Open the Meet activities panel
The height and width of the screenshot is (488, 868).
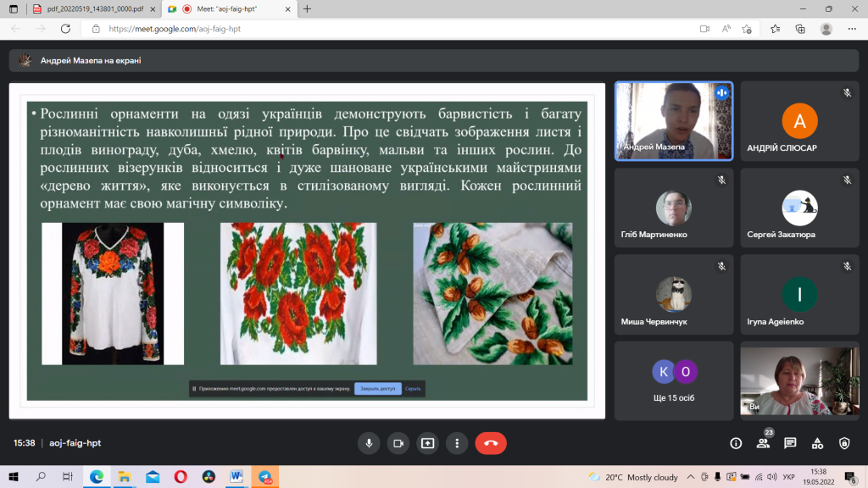(817, 443)
